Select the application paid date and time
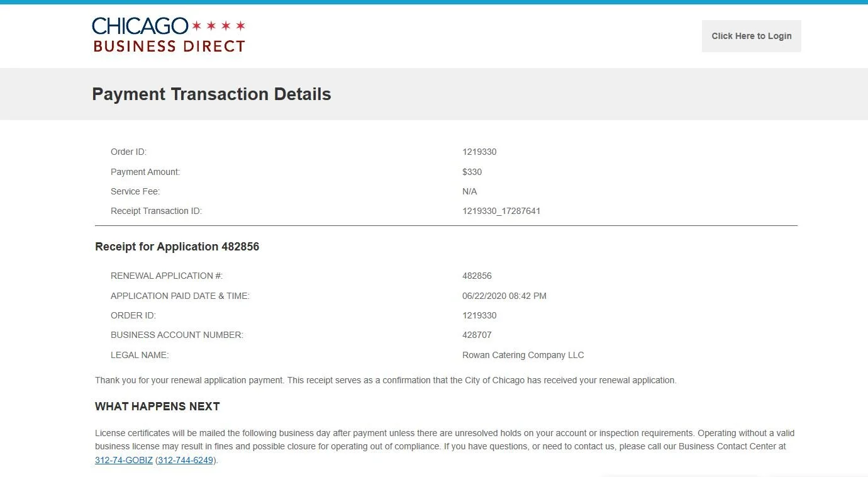This screenshot has height=477, width=868. tap(504, 296)
